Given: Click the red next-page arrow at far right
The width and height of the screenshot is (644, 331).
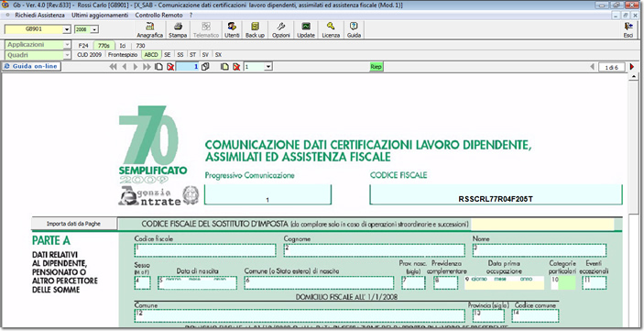Looking at the screenshot, I should [632, 67].
